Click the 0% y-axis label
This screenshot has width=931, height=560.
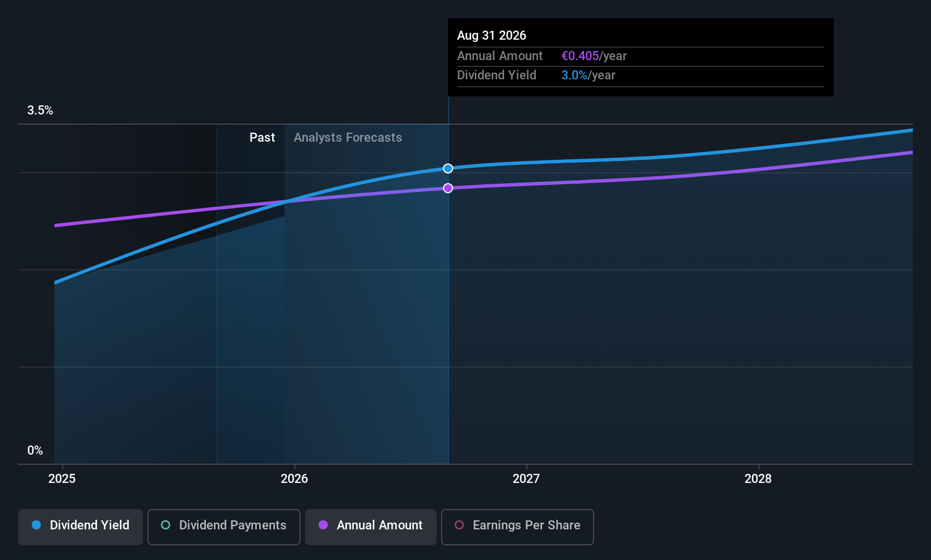[35, 451]
